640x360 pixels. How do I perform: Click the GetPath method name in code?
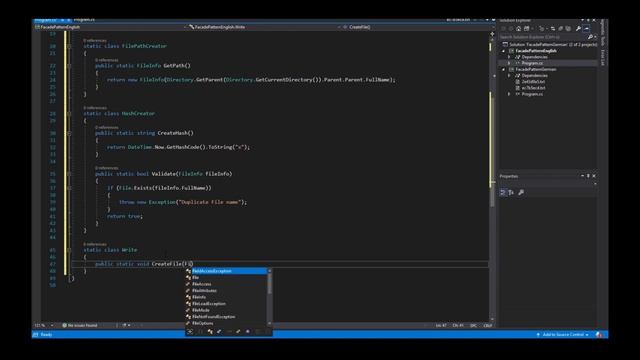175,66
